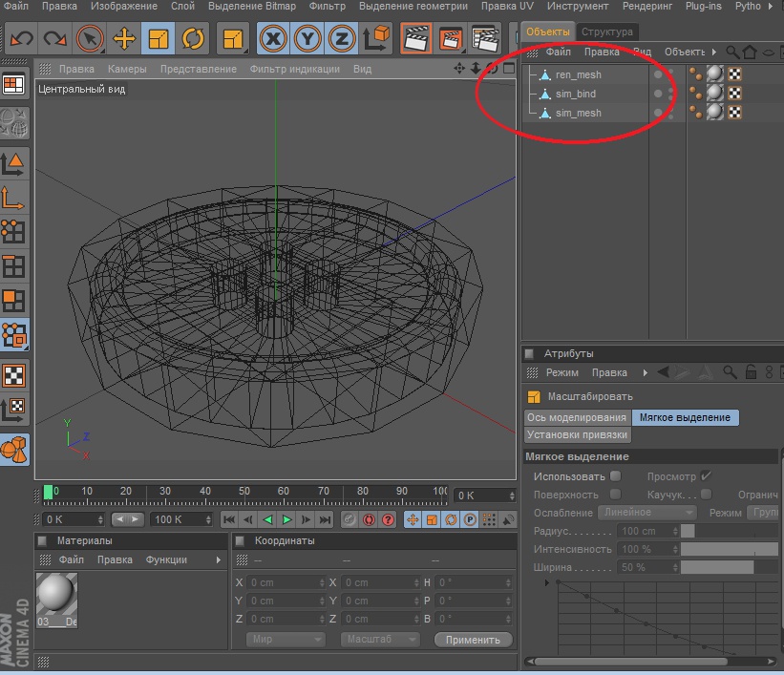Click the Render View clapperboard icon
784x675 pixels.
point(414,39)
